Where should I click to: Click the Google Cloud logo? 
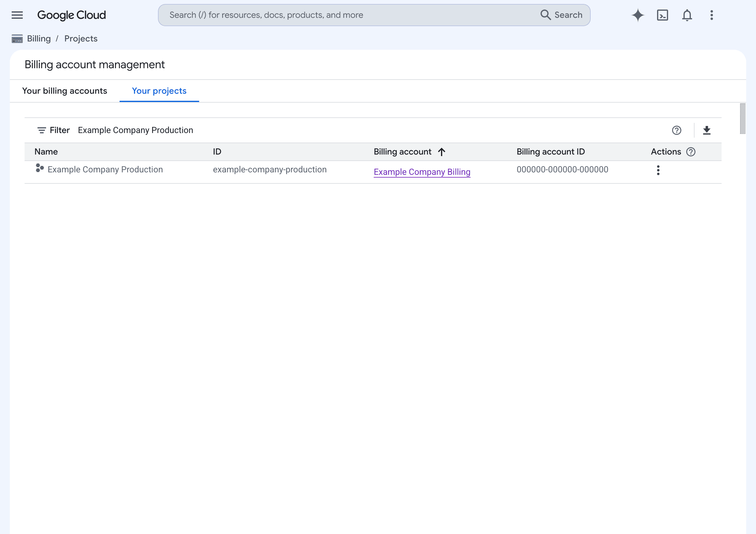coord(71,15)
